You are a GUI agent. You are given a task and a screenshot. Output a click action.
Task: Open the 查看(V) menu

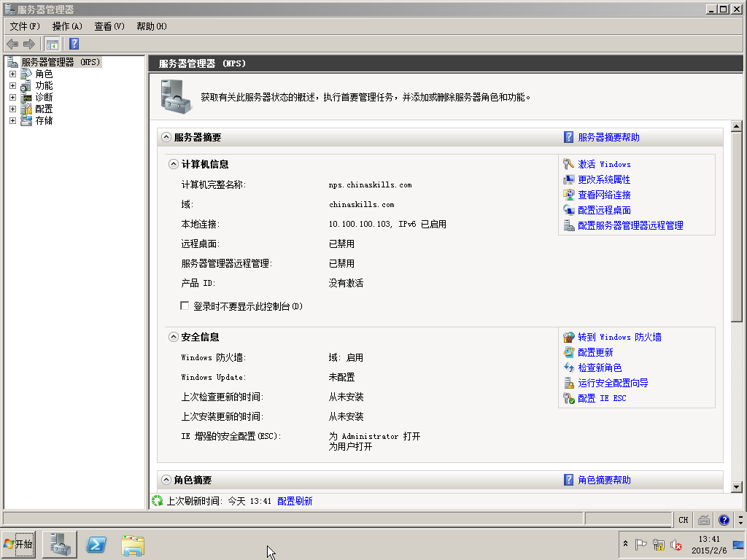[109, 26]
